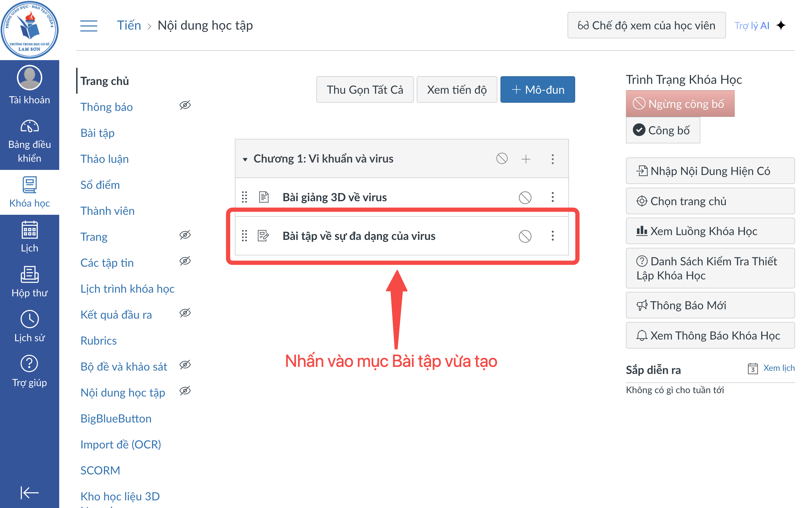
Task: Add a new module with + Mô-đun
Action: pos(538,90)
